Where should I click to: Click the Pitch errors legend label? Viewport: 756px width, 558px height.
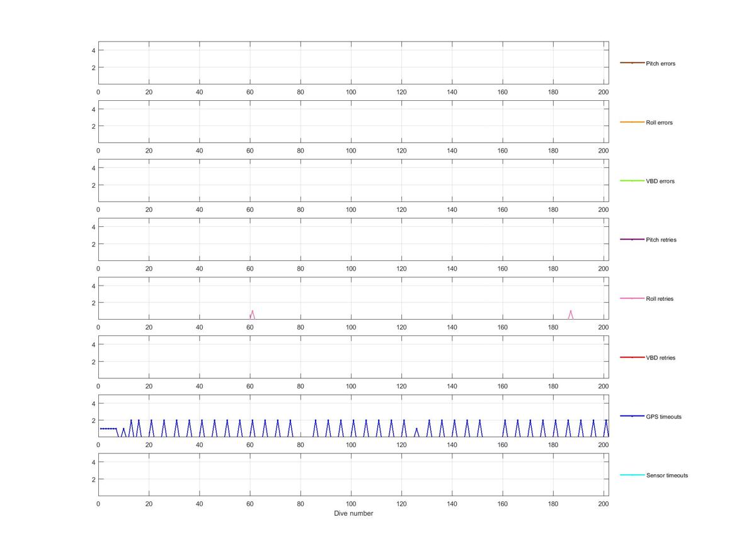tap(660, 64)
